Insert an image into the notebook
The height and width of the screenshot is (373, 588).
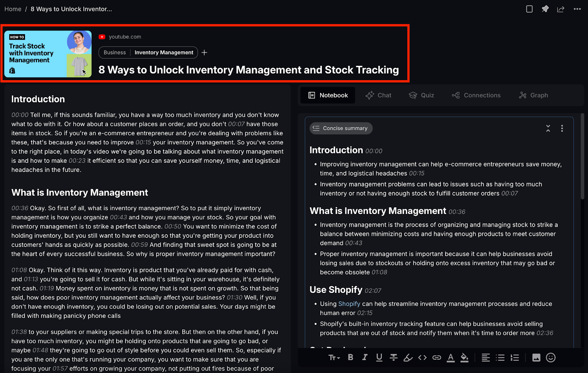tap(536, 358)
